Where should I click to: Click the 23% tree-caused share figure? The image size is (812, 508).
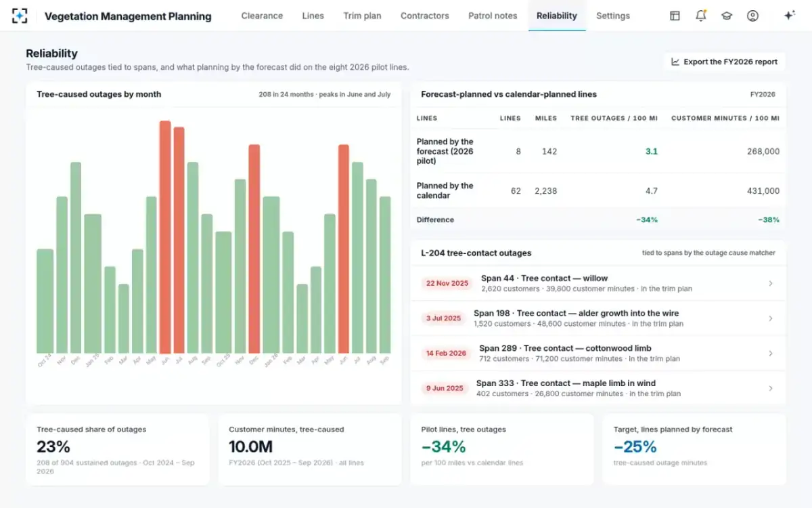tap(53, 446)
